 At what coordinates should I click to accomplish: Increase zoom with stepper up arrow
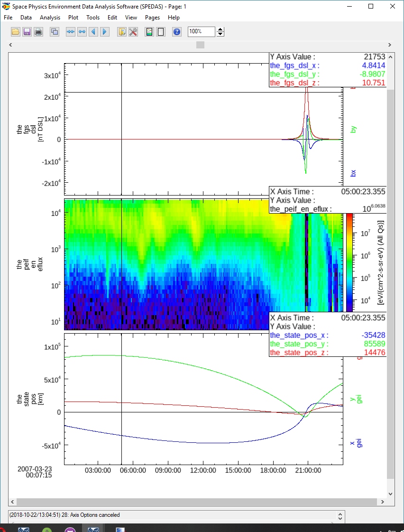pyautogui.click(x=220, y=29)
